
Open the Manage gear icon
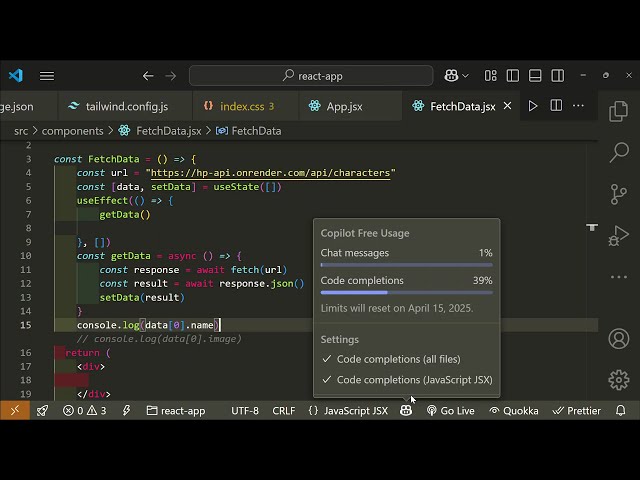pos(619,380)
